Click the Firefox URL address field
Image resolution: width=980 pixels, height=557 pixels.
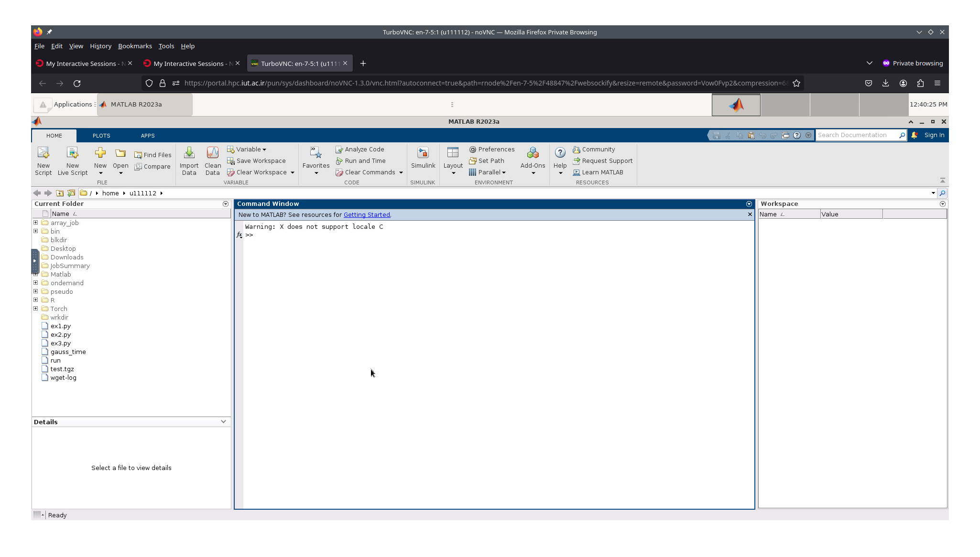485,83
